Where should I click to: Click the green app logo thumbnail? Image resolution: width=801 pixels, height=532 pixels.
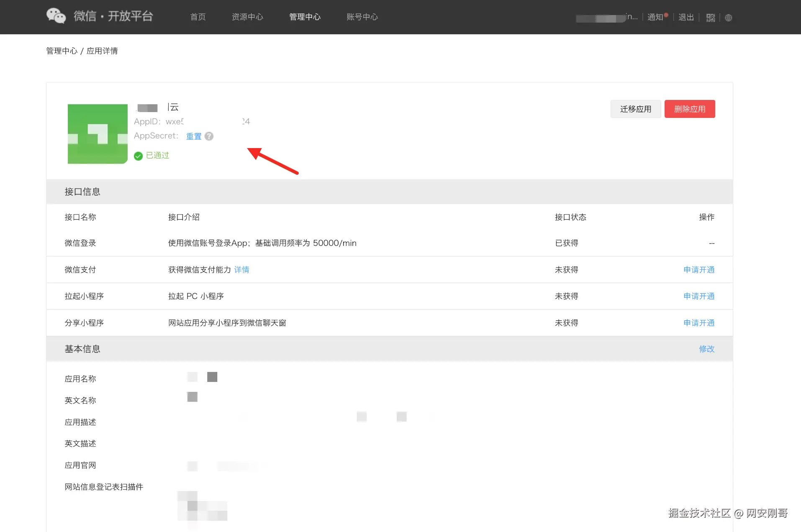coord(98,134)
